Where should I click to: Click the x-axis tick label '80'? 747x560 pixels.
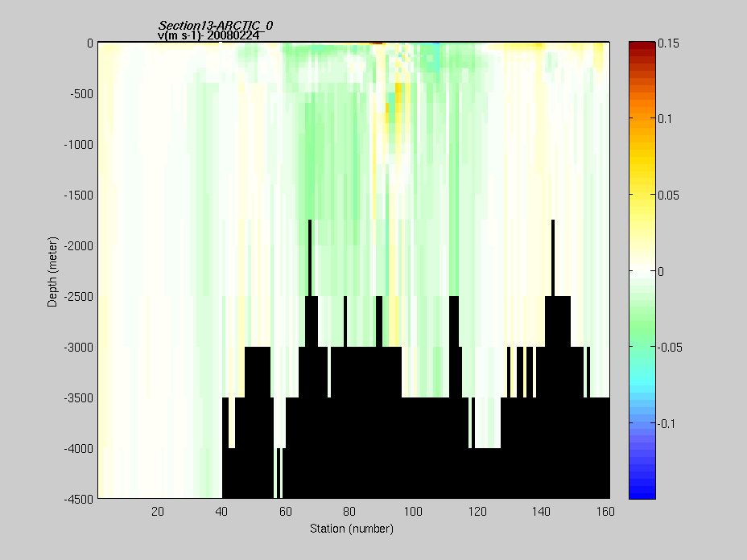pos(349,512)
